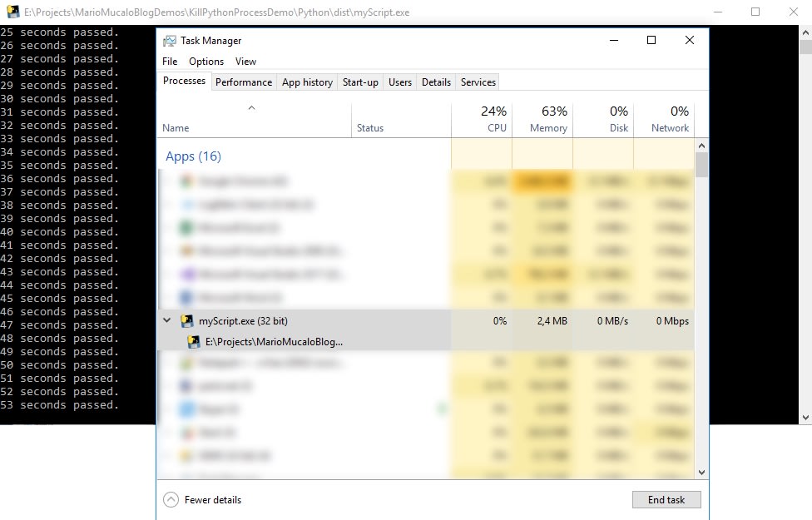Open the Options menu
812x520 pixels.
[x=205, y=61]
